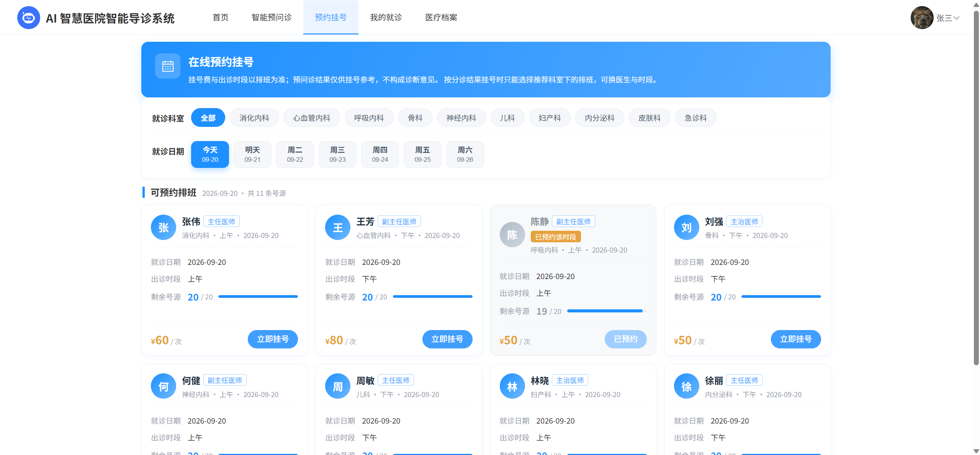
Task: Click the 主任医师 tag next to 徐丽
Action: click(x=744, y=380)
